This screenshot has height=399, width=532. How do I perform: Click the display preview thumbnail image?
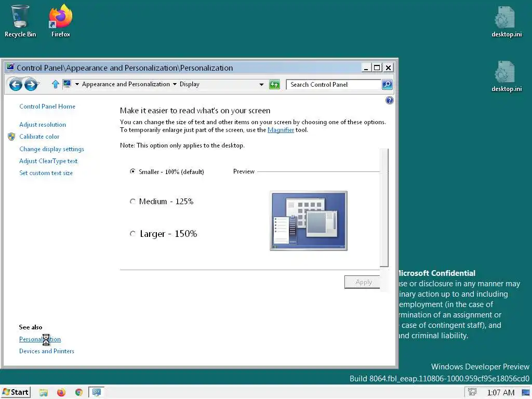pos(309,221)
